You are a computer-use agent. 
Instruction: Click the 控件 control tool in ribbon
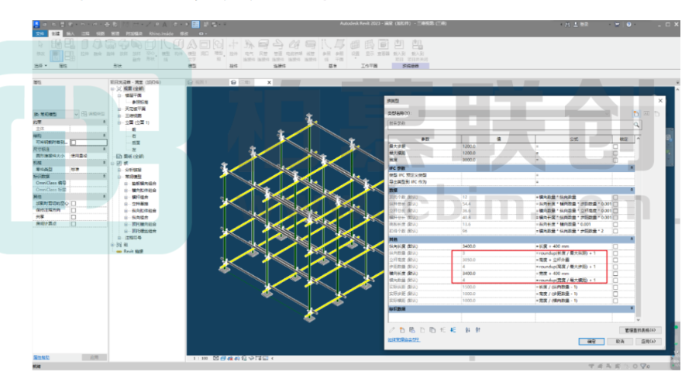click(x=233, y=47)
